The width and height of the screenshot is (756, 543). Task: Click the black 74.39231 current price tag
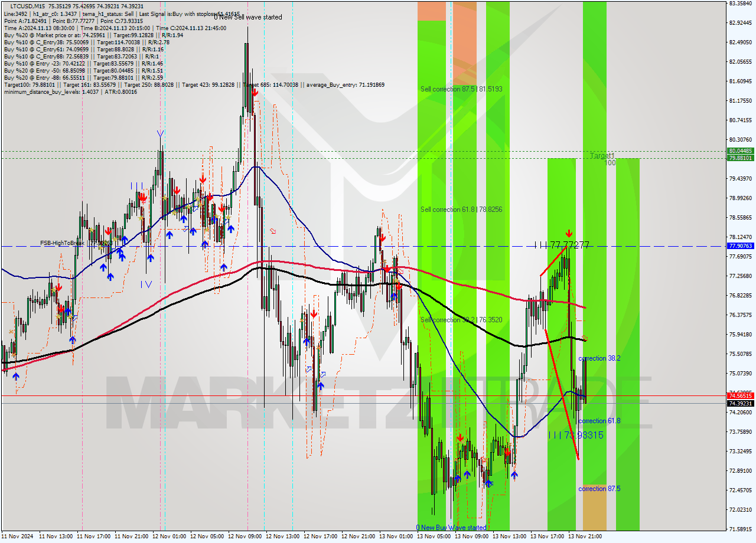741,404
